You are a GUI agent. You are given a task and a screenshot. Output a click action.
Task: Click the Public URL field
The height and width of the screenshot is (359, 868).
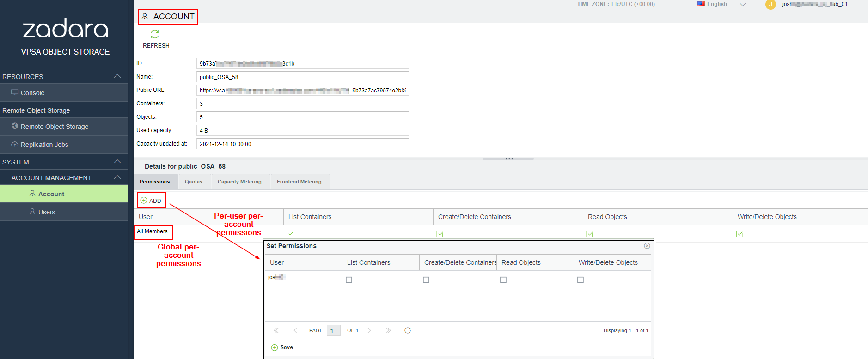tap(303, 90)
